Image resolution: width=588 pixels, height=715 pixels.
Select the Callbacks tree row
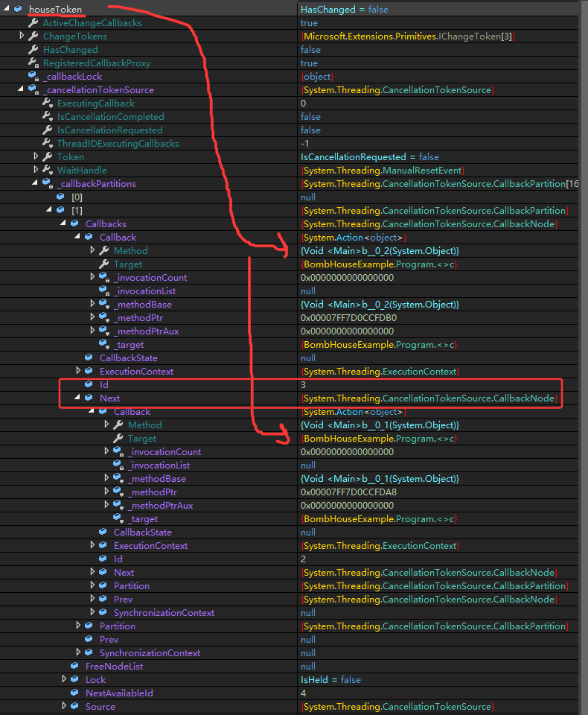(106, 224)
